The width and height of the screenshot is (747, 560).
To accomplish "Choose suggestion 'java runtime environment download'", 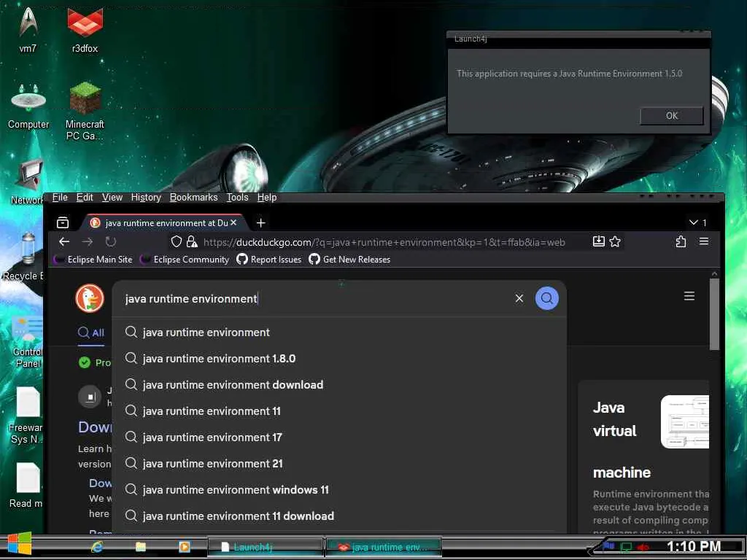I will 339,385.
